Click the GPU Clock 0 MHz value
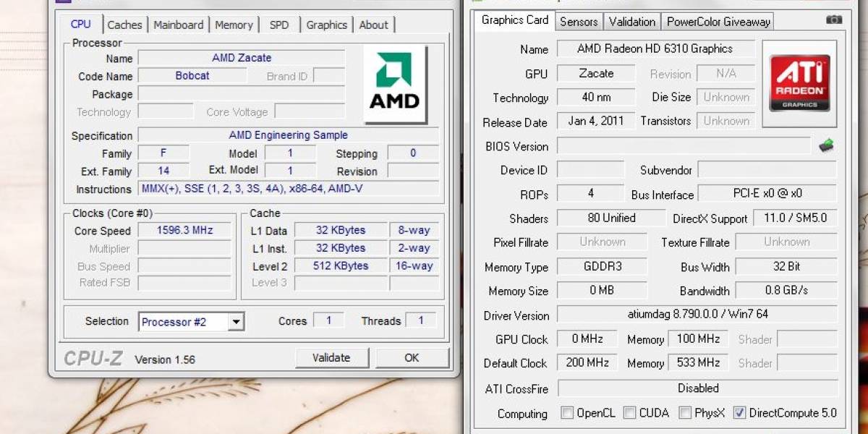 (x=587, y=339)
